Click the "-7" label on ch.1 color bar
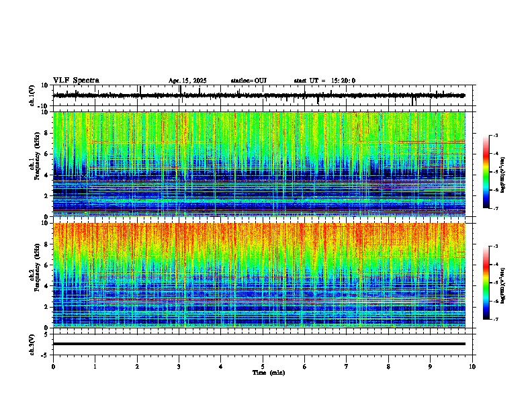Screen dimensions: 532x411 coord(496,208)
